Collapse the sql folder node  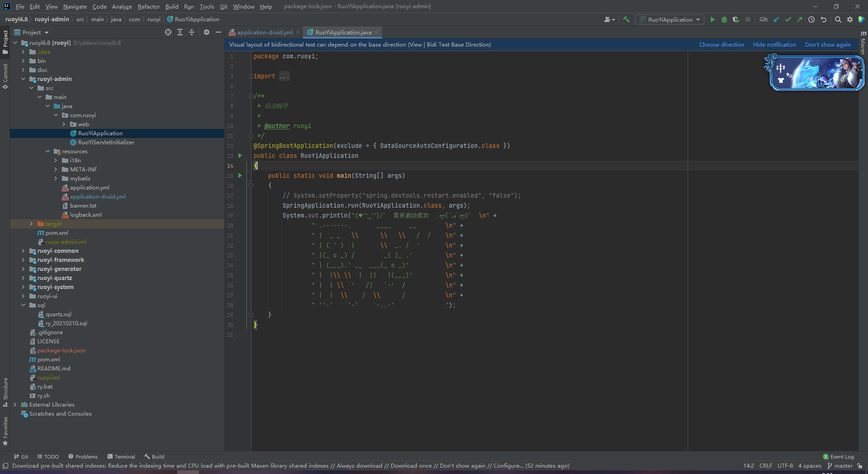(x=23, y=305)
